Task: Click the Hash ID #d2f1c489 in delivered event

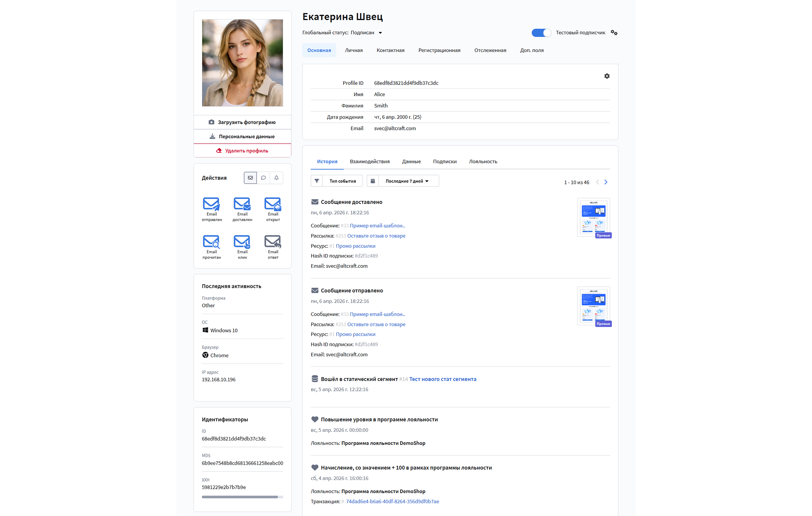Action: point(366,256)
